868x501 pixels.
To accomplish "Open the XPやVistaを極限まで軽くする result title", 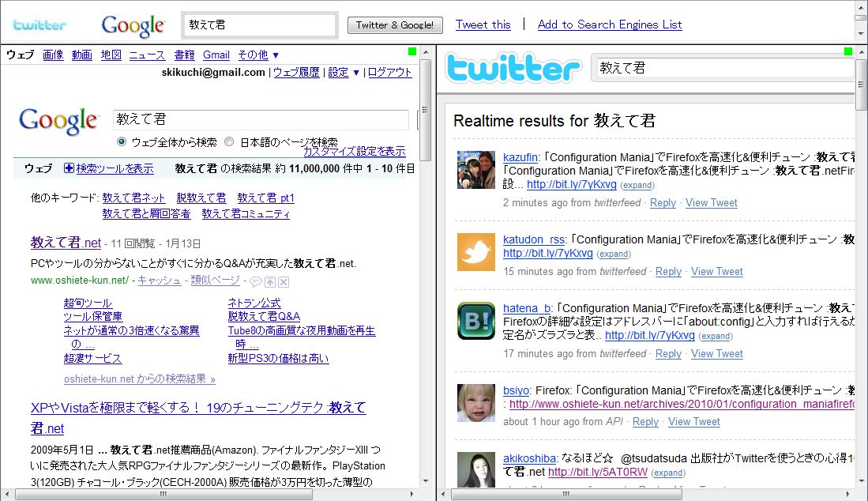I will click(198, 418).
